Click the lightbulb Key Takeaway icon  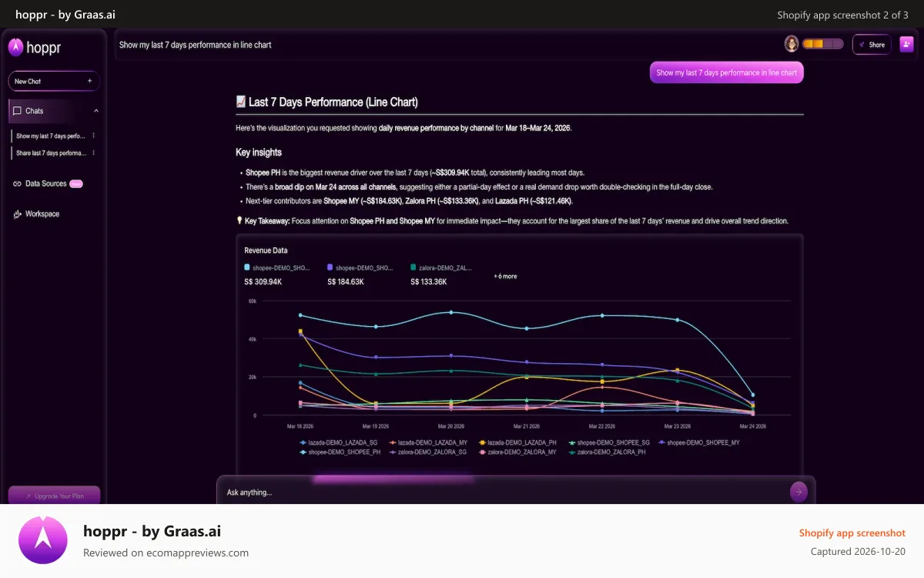tap(239, 220)
